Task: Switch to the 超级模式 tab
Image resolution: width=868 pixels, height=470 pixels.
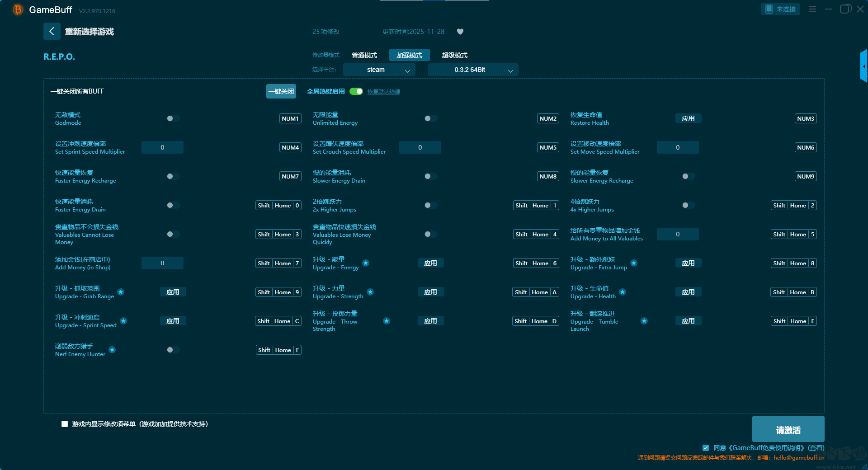Action: pyautogui.click(x=455, y=55)
